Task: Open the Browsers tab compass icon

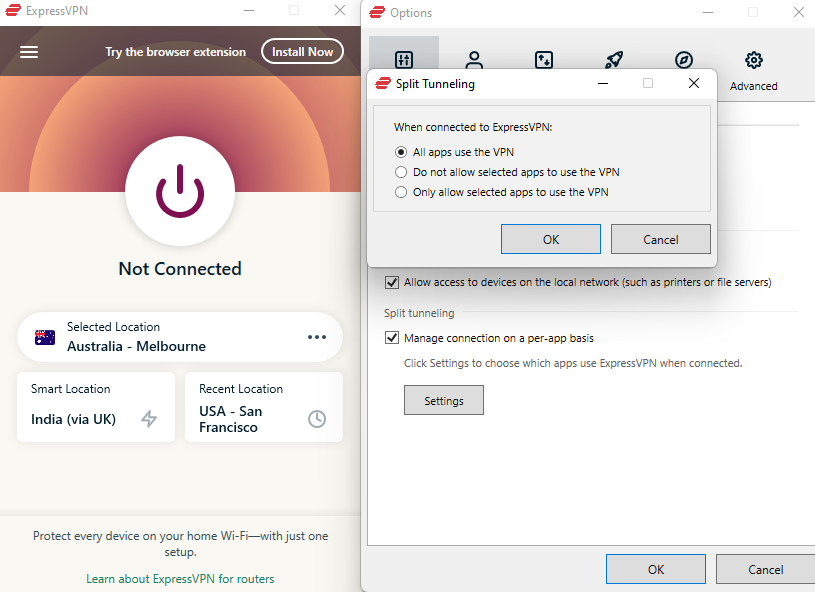Action: coord(684,60)
